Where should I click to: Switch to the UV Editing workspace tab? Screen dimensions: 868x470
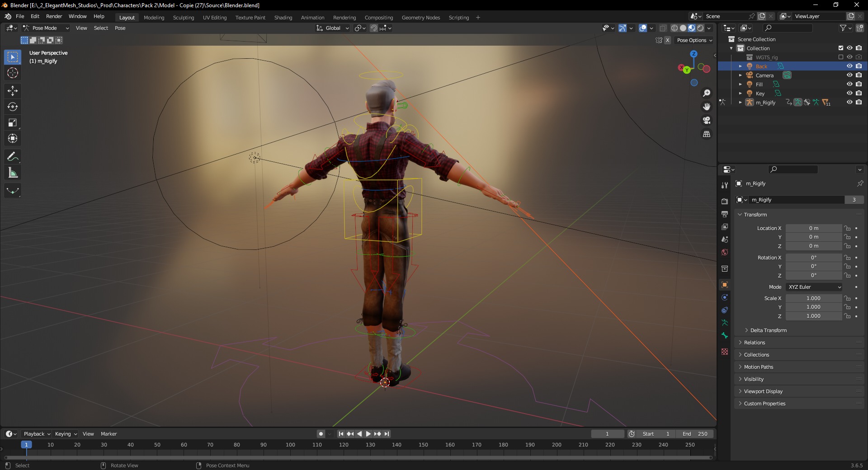(215, 18)
